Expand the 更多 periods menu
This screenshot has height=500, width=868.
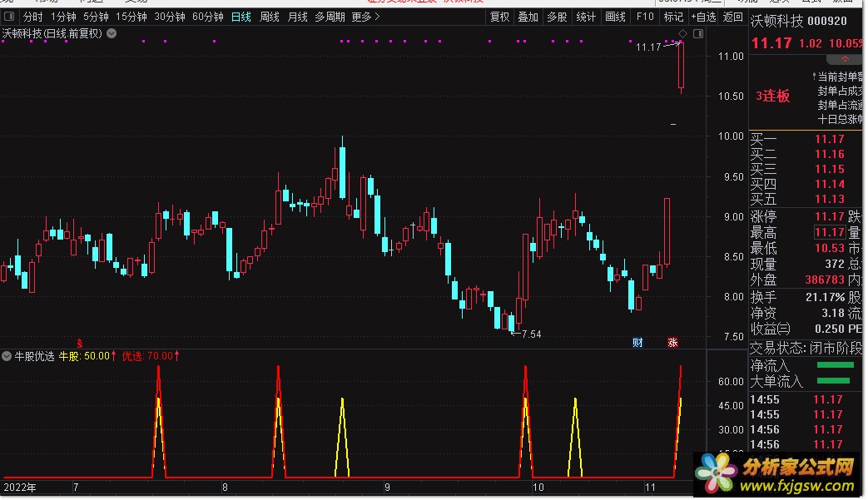[365, 17]
